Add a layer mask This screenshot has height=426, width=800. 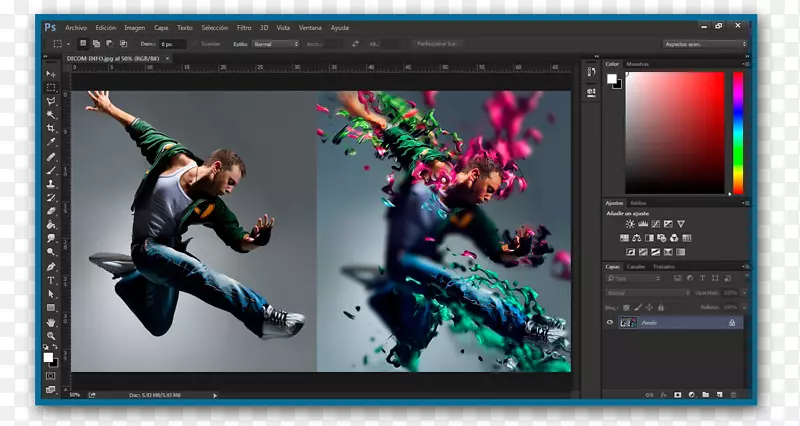[678, 395]
